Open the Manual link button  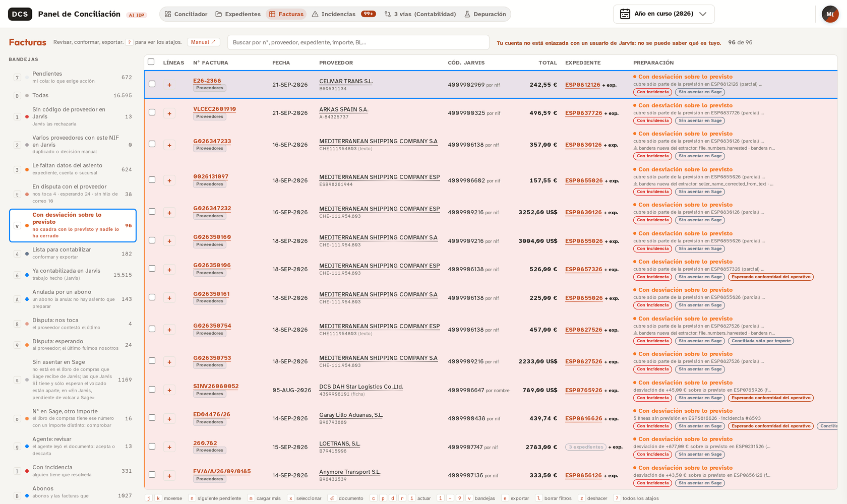point(203,42)
